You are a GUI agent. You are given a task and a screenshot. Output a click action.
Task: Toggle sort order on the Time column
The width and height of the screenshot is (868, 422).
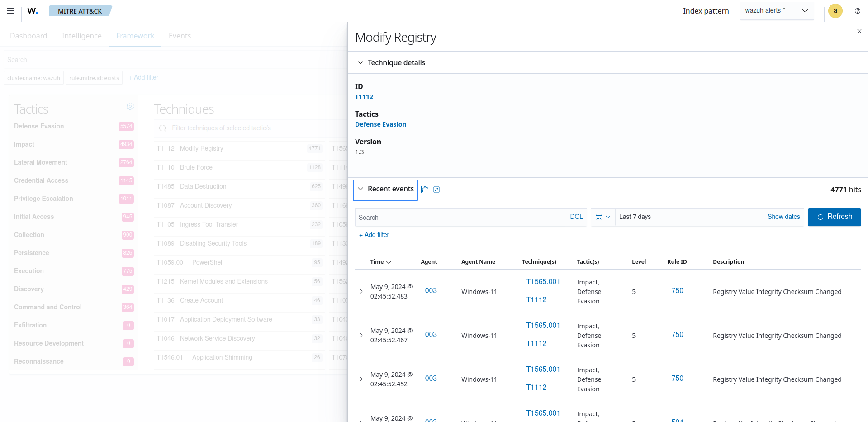click(x=380, y=261)
